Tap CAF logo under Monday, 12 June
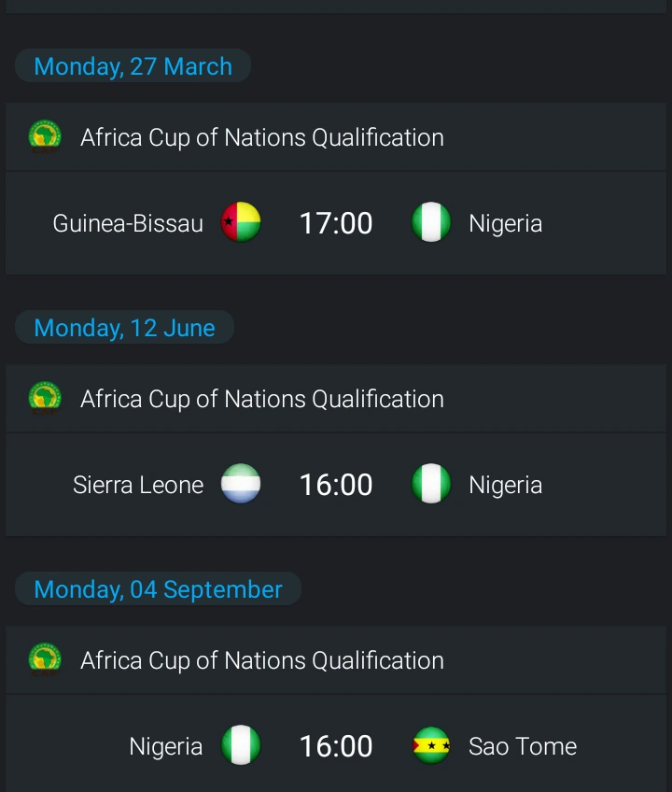 (45, 398)
